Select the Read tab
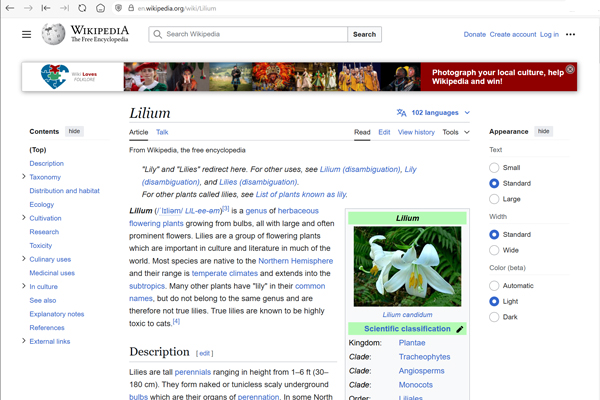600x400 pixels. pos(362,132)
